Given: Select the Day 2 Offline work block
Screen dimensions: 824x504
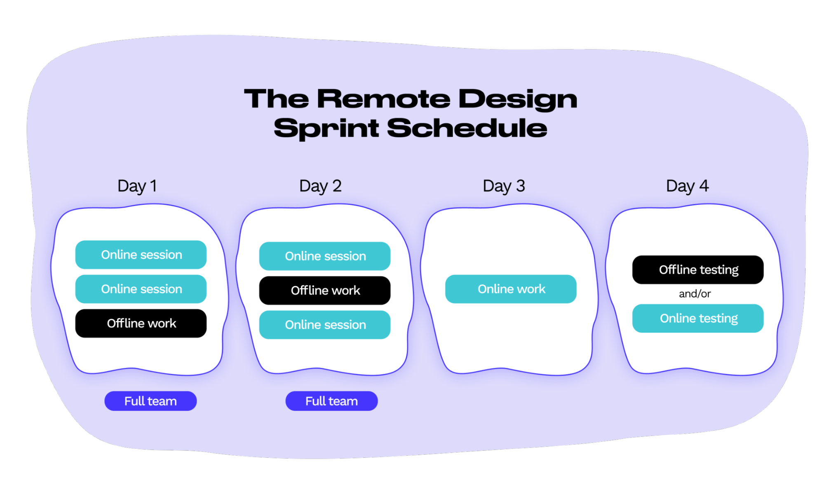Looking at the screenshot, I should [x=326, y=290].
